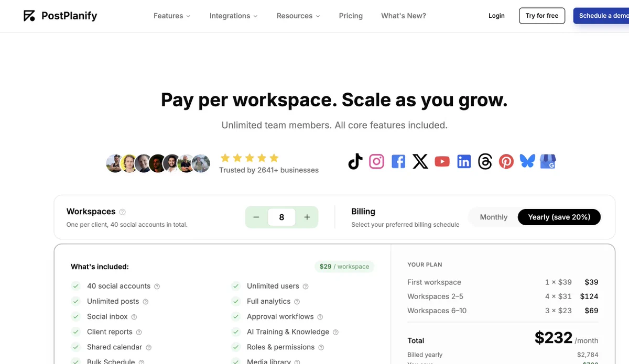Click the Trusted by 2641+ businesses text
629x364 pixels.
tap(269, 170)
